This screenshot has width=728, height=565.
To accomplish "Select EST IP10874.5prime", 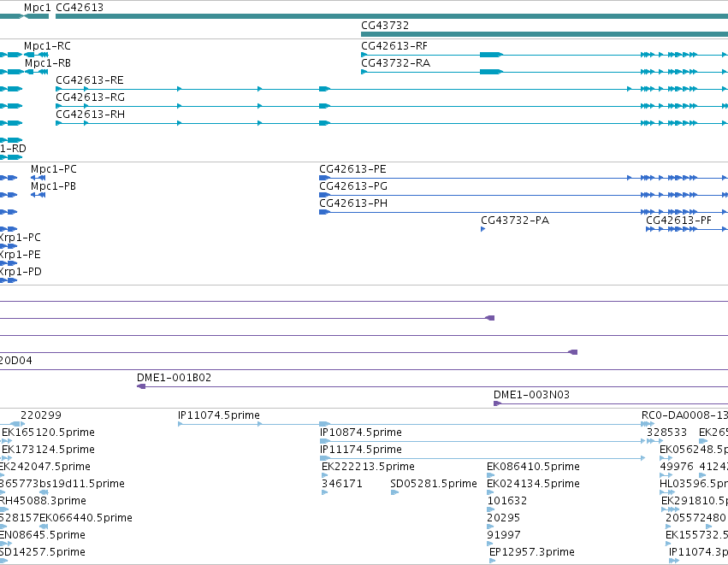I will [361, 433].
